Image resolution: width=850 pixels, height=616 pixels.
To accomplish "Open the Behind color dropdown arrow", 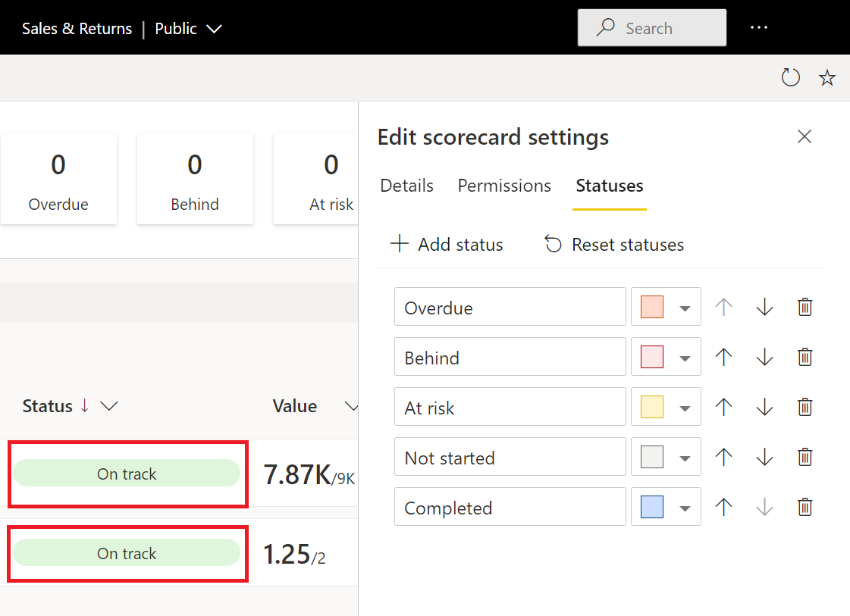I will 685,358.
